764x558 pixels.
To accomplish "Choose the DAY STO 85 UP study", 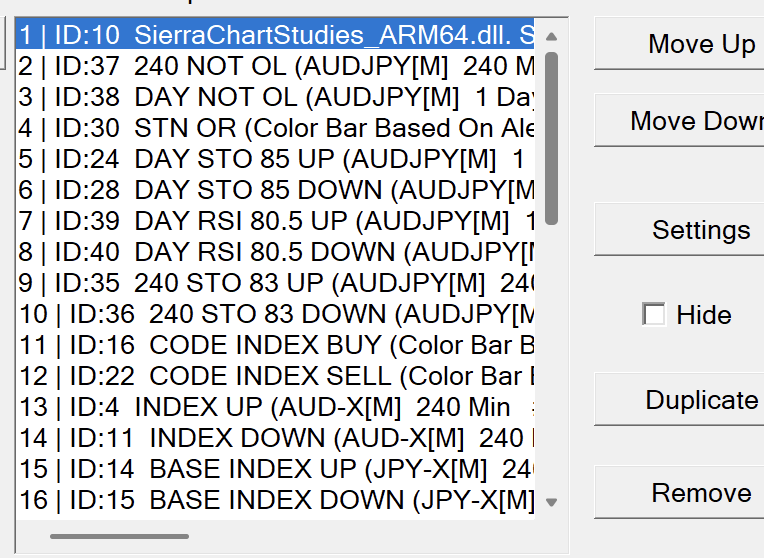I will click(x=275, y=160).
